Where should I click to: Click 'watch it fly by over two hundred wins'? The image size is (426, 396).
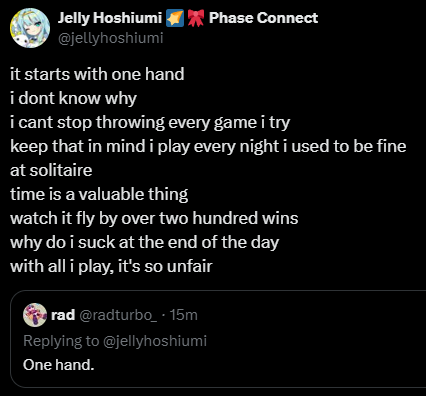154,218
